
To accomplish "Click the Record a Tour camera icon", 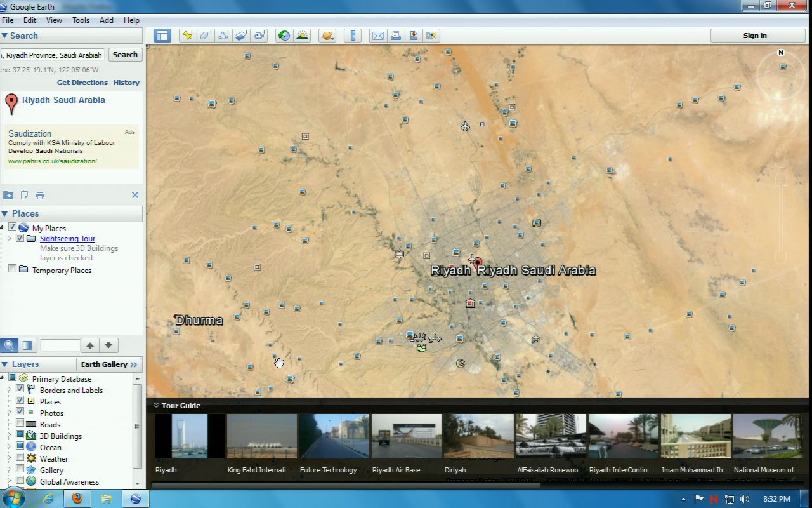I will [x=259, y=36].
